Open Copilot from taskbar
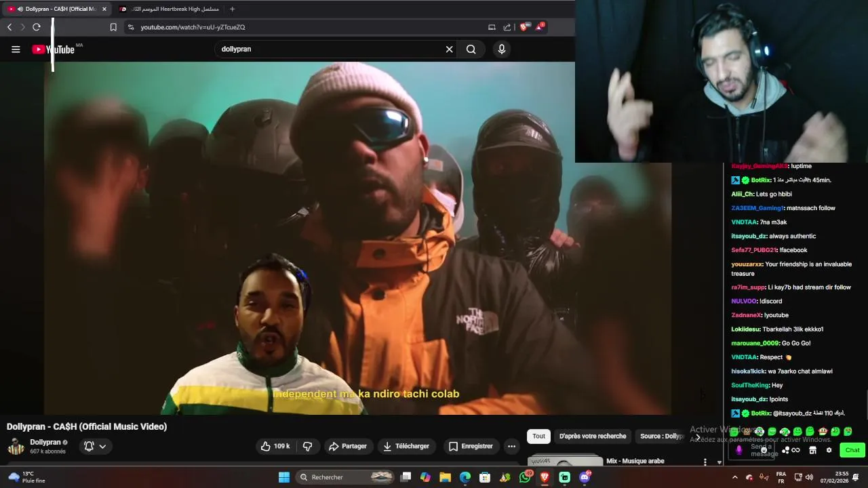The height and width of the screenshot is (488, 868). tap(425, 477)
